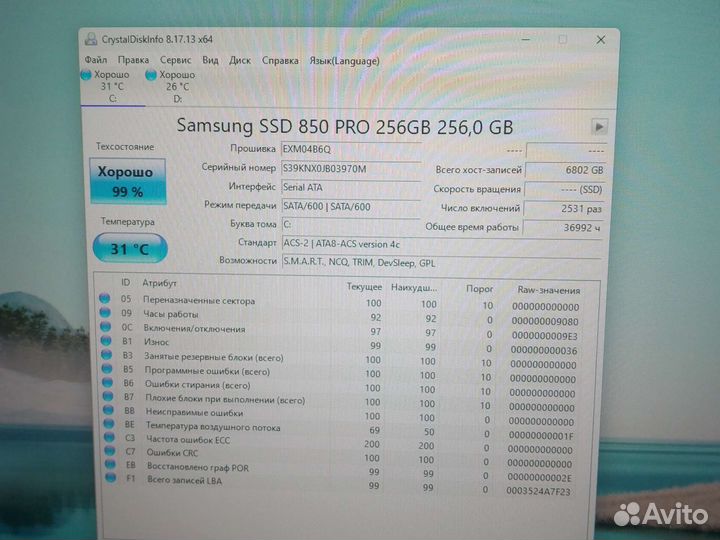Open the Язык(Language) menu
This screenshot has width=720, height=540.
[344, 61]
